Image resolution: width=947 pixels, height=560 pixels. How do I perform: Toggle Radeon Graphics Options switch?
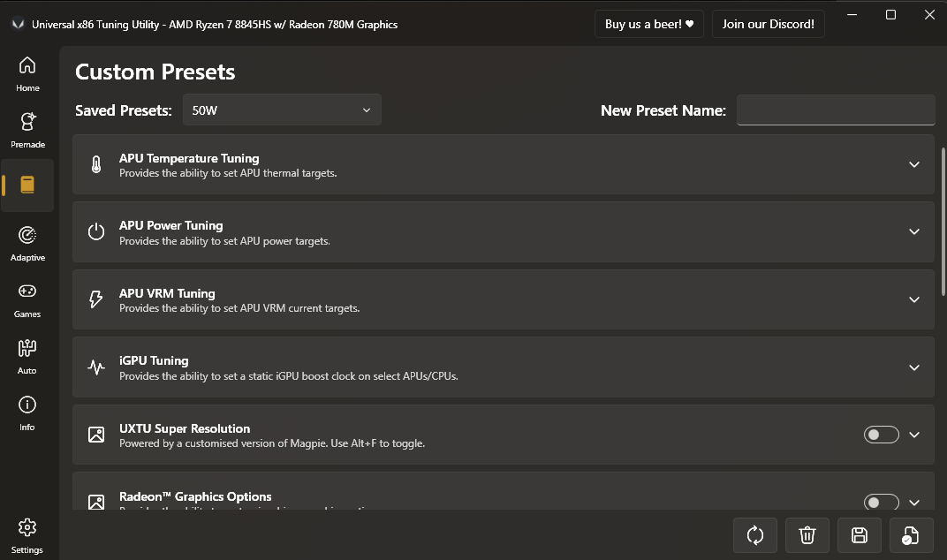[x=881, y=502]
